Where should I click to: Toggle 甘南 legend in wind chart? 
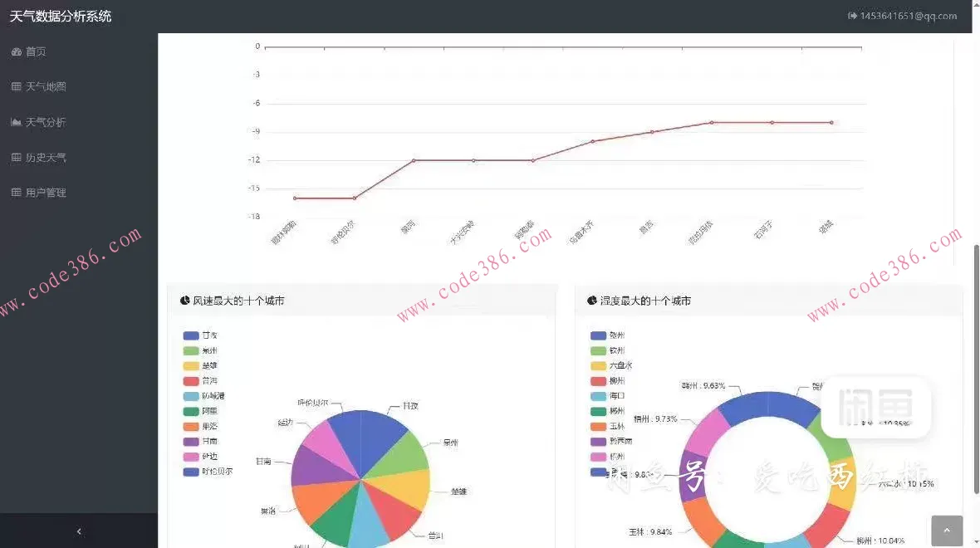coord(200,441)
